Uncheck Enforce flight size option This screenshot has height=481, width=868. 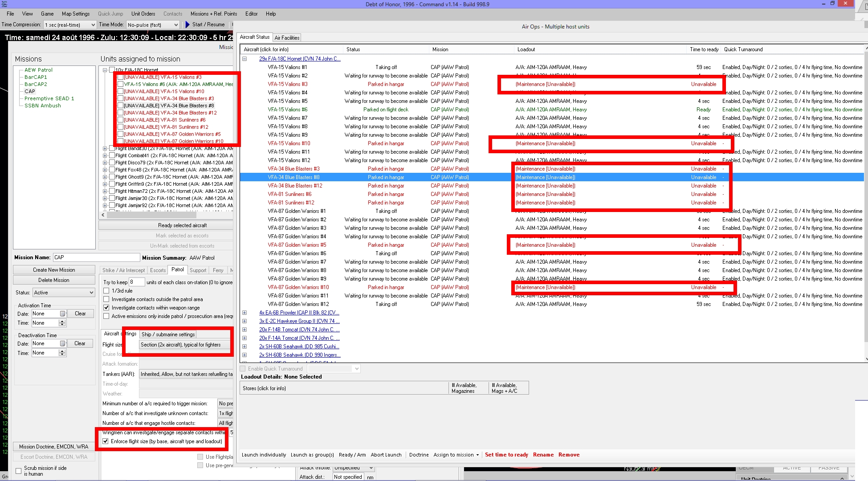click(x=106, y=441)
